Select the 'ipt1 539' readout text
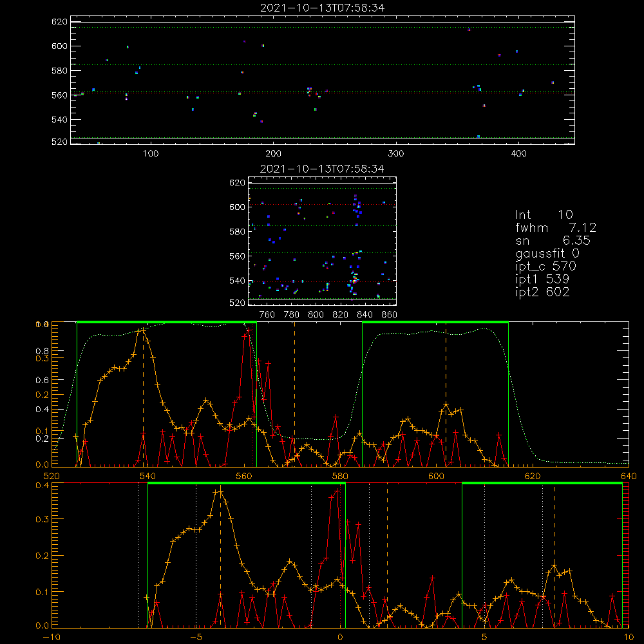The height and width of the screenshot is (644, 644). pos(542,279)
